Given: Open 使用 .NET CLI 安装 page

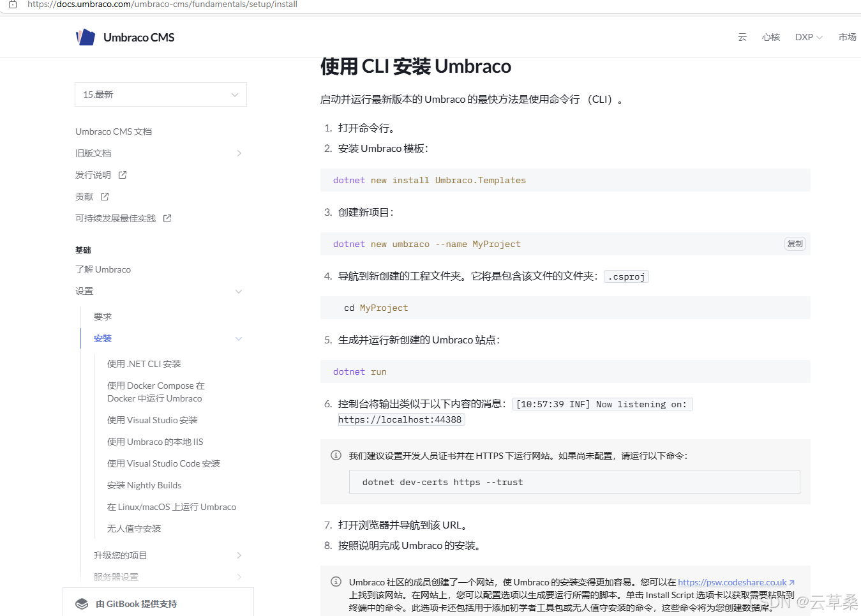Looking at the screenshot, I should tap(144, 364).
